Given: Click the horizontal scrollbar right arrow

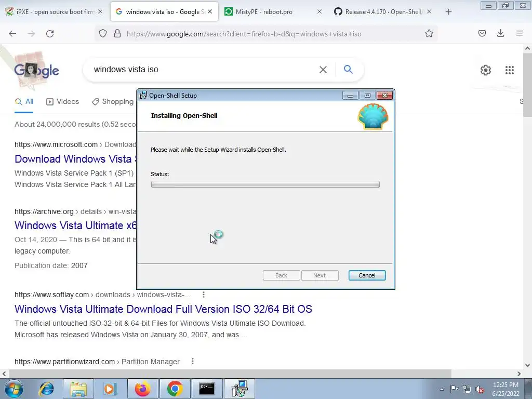Looking at the screenshot, I should pyautogui.click(x=519, y=374).
